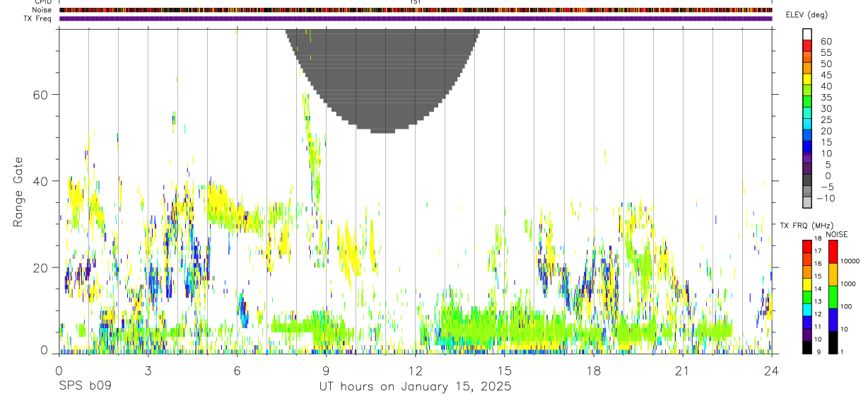Click the purple TX Freq strip along the top
868x401 pixels.
[416, 18]
